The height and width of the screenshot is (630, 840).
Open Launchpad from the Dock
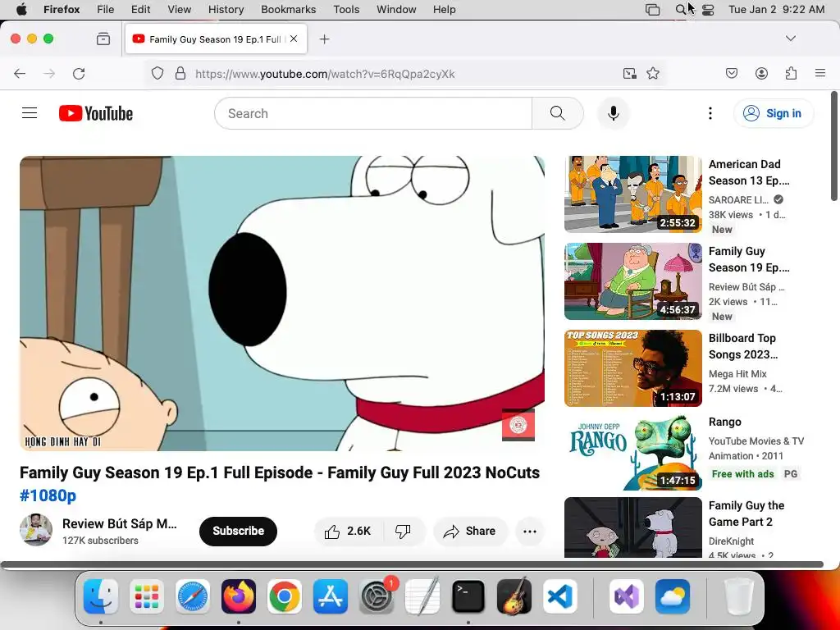point(146,596)
